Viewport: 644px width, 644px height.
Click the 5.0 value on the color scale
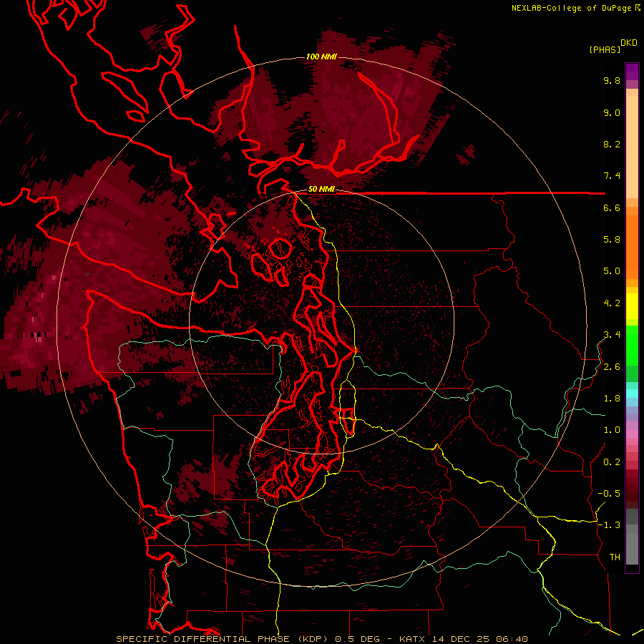point(612,271)
